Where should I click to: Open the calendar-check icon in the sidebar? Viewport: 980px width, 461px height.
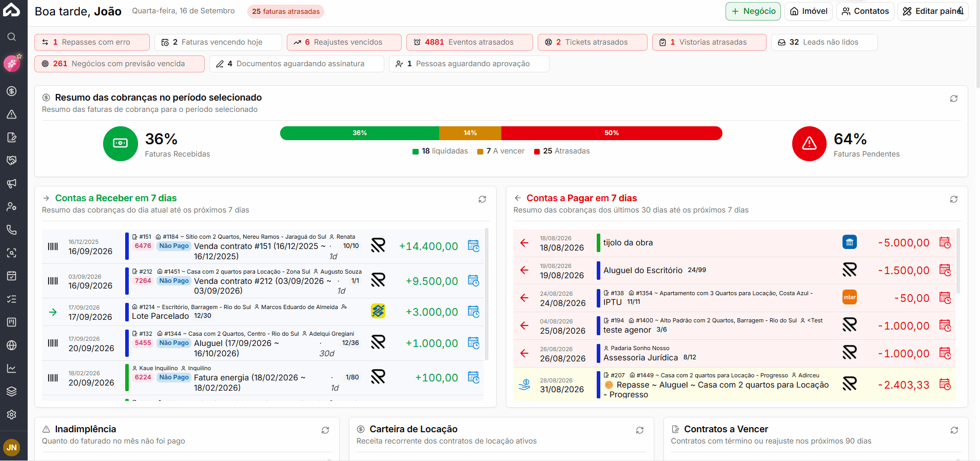pyautogui.click(x=11, y=276)
